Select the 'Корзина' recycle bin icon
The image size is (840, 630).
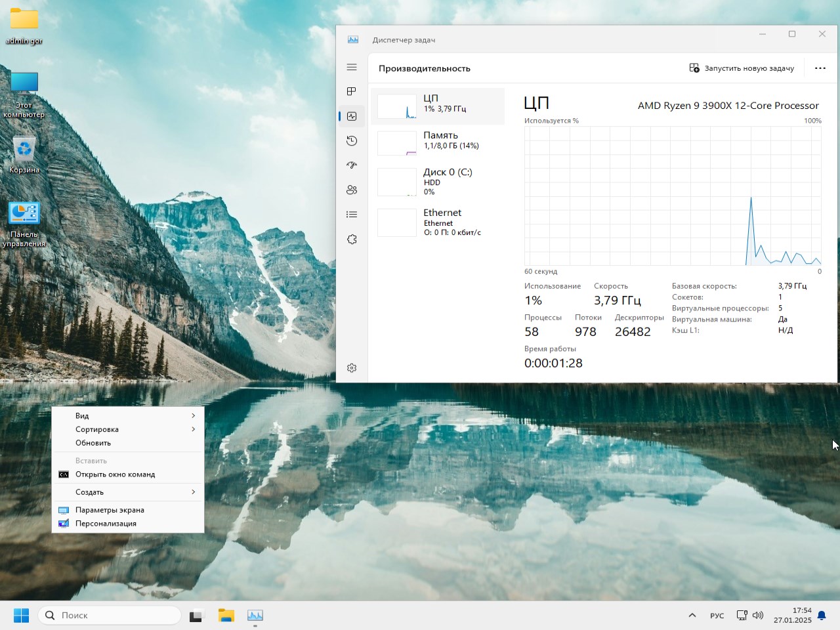point(24,155)
